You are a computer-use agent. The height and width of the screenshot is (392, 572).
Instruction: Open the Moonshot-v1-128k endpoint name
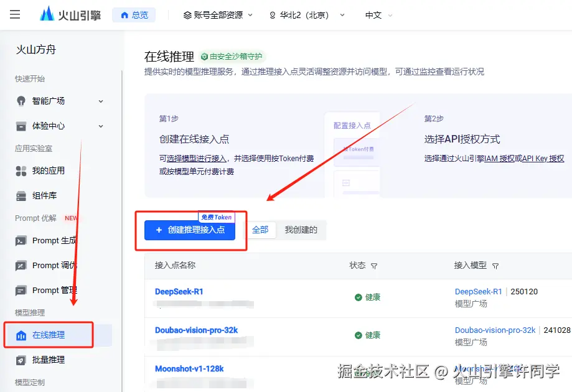coord(189,369)
